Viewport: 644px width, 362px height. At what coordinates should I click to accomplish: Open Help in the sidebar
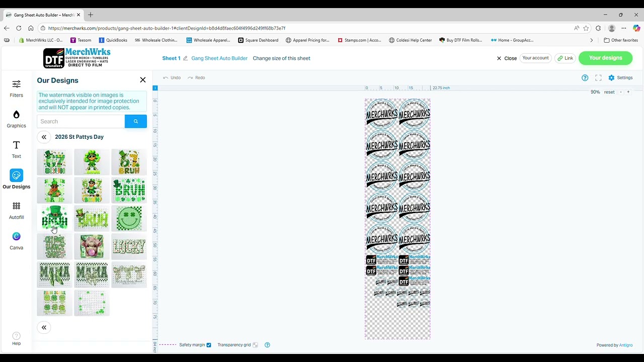(16, 339)
